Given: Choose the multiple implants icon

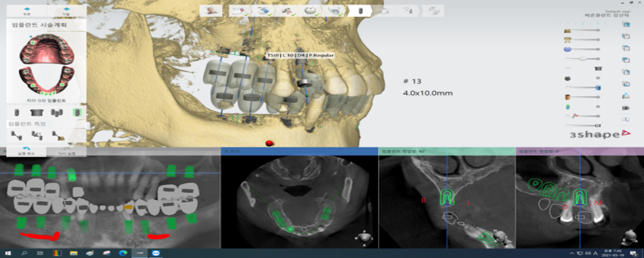Looking at the screenshot, I should (x=57, y=112).
